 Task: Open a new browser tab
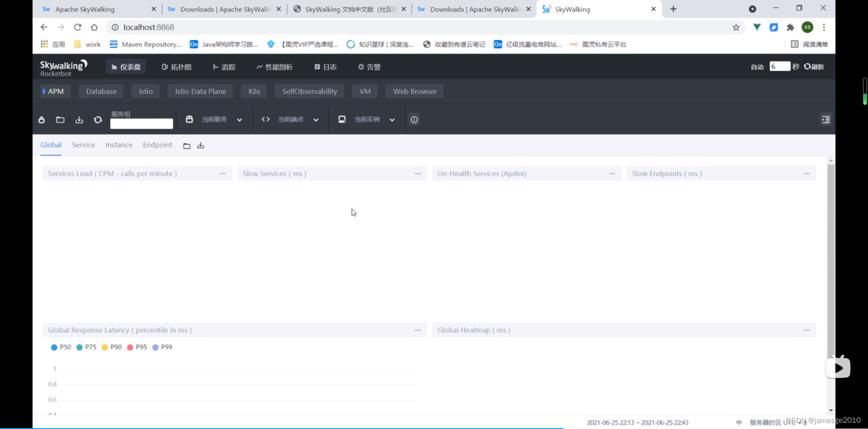click(673, 9)
